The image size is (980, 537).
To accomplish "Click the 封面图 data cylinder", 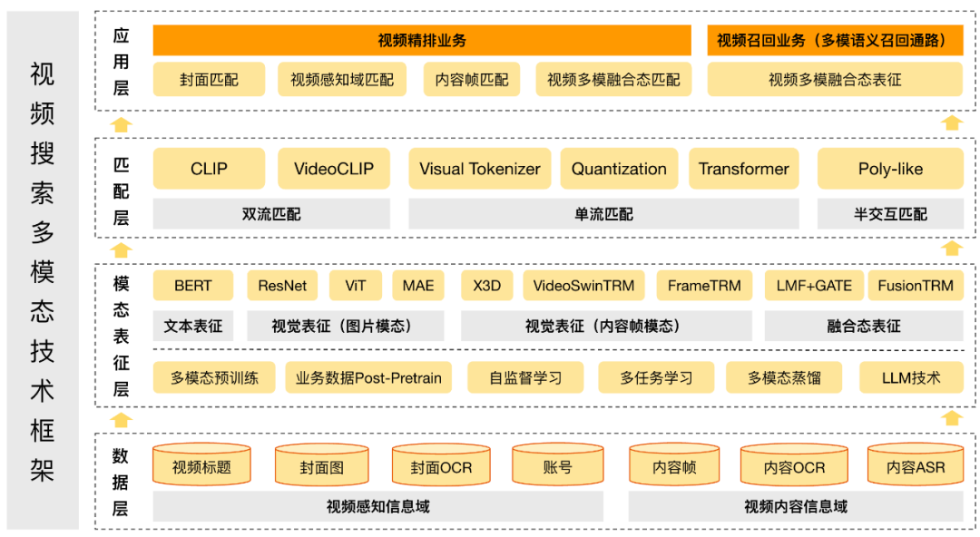I will pyautogui.click(x=322, y=464).
